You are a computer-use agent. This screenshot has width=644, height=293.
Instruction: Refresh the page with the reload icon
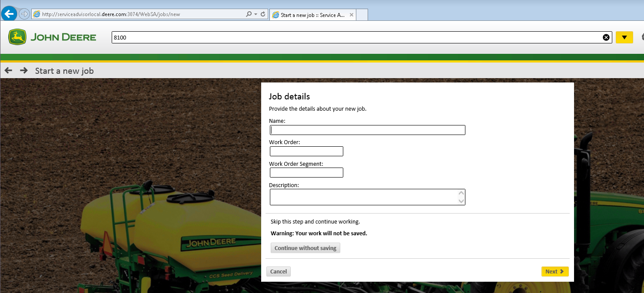(263, 14)
